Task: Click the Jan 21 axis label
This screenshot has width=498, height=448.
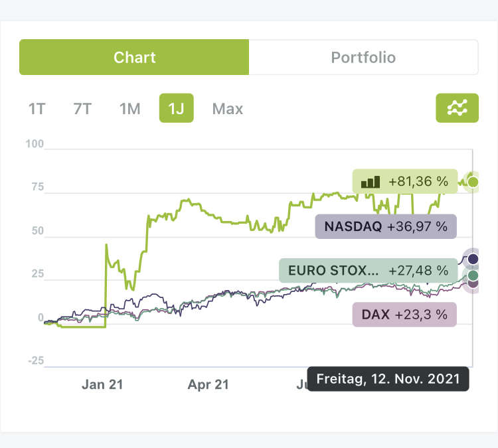Action: point(103,384)
